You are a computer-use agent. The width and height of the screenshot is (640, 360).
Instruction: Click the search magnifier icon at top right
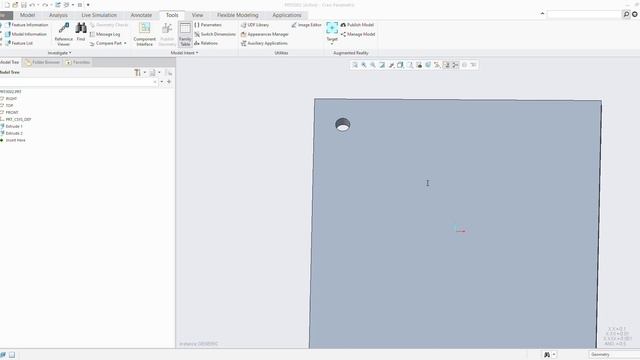pyautogui.click(x=626, y=14)
